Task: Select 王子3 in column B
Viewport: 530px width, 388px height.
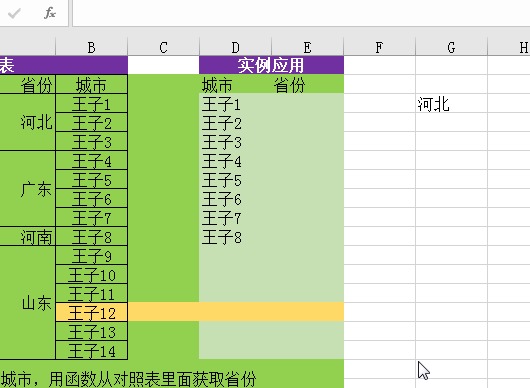Action: tap(91, 141)
